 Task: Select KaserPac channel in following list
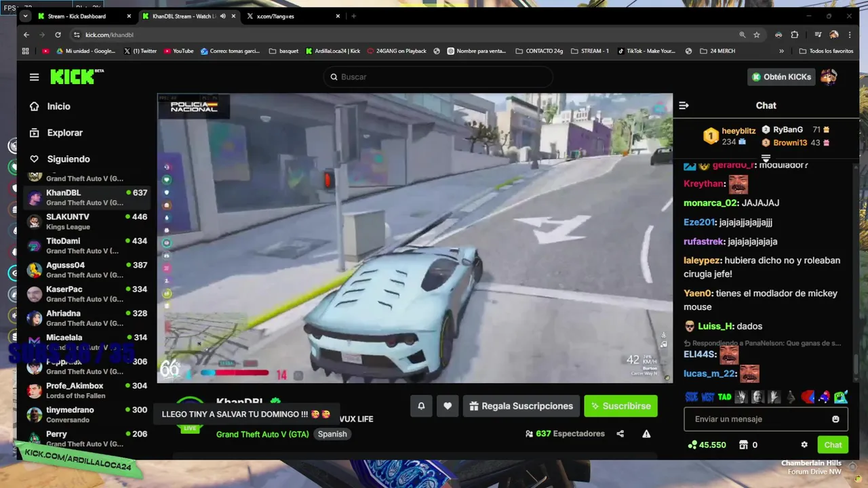pos(87,294)
